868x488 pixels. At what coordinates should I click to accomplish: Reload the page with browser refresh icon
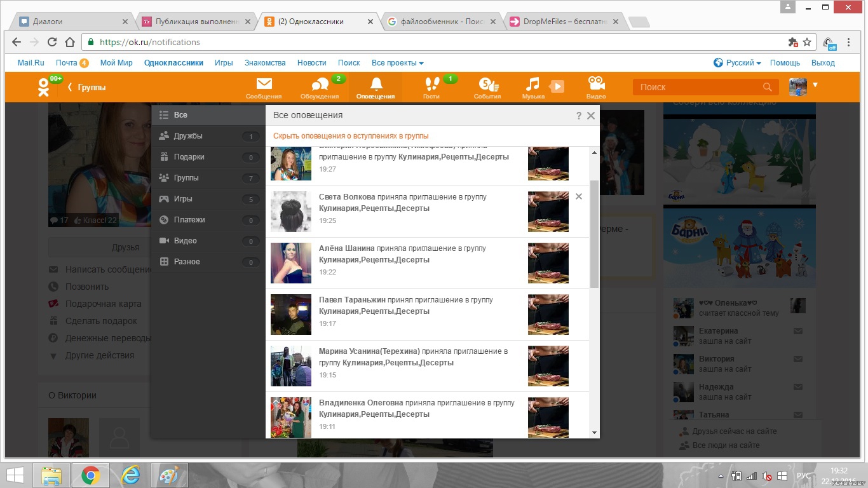52,42
